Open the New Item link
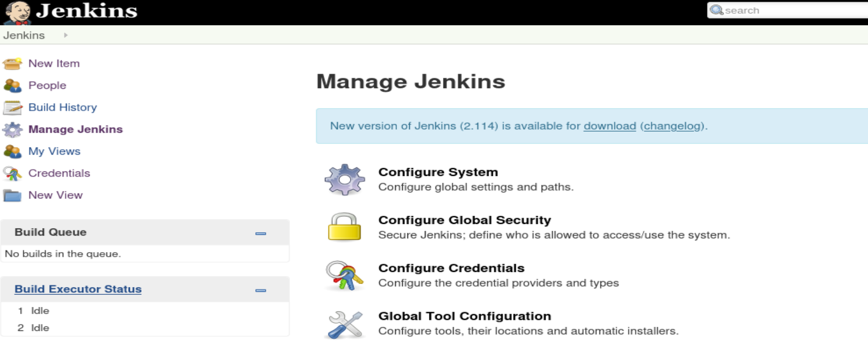Image resolution: width=868 pixels, height=348 pixels. point(54,63)
